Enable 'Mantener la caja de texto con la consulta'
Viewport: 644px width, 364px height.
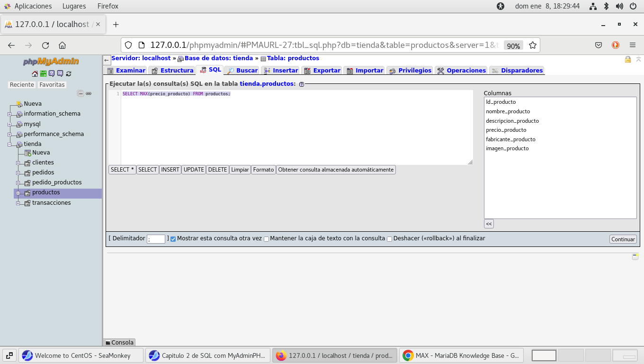[266, 239]
